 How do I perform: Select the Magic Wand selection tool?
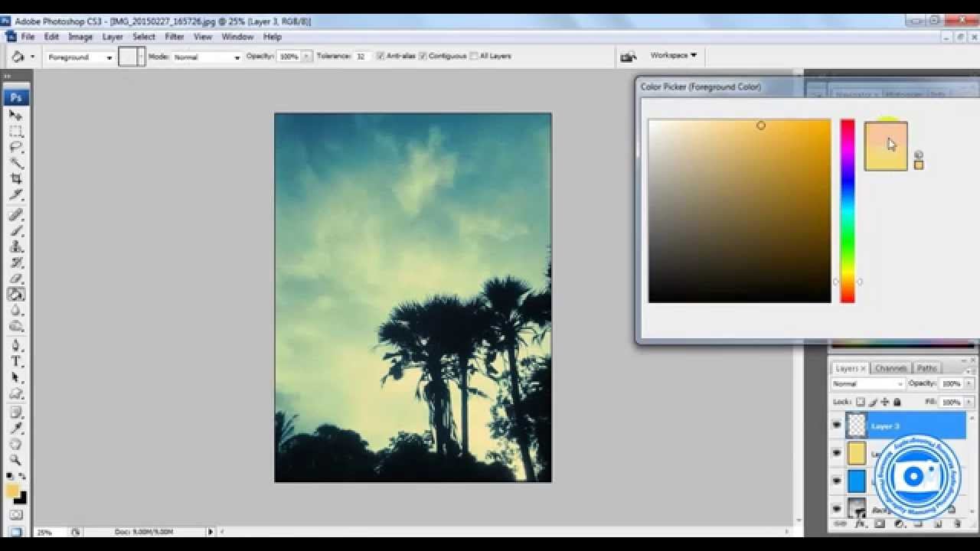point(16,163)
